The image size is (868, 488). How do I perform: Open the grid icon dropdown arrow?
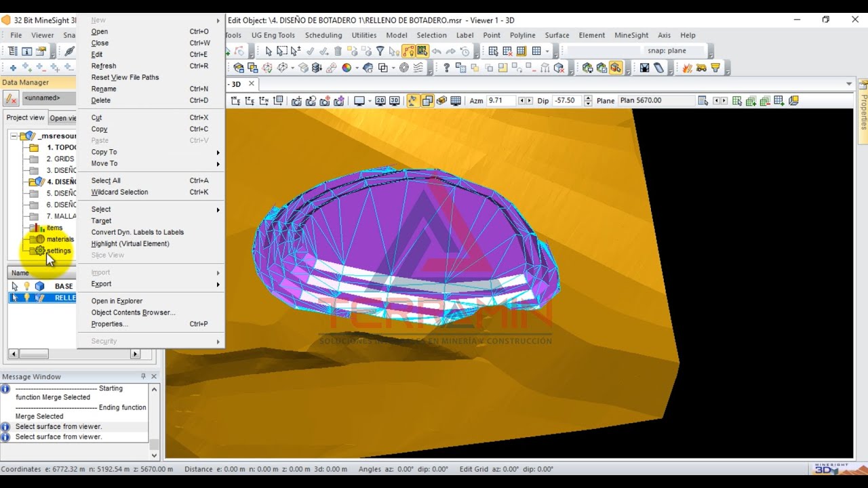pyautogui.click(x=547, y=52)
